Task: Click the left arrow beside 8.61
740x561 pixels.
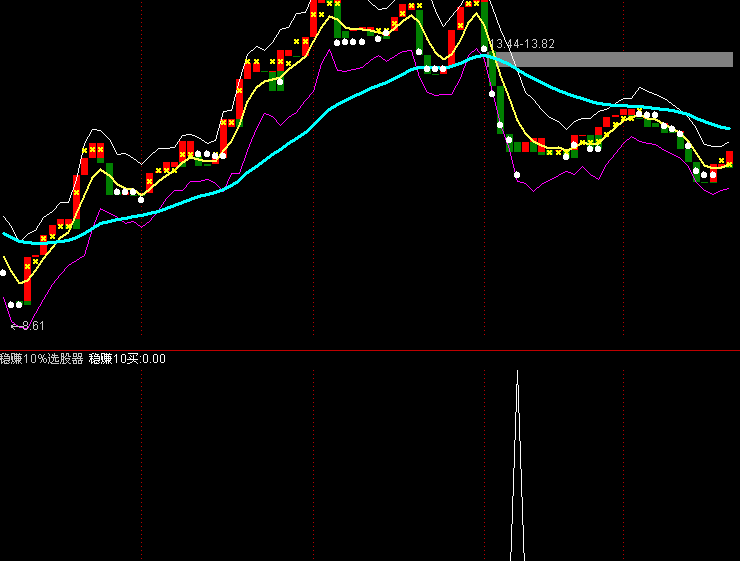Action: pos(16,326)
